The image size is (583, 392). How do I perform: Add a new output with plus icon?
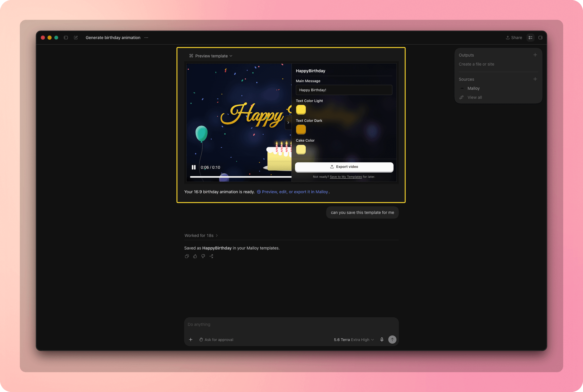(x=535, y=55)
